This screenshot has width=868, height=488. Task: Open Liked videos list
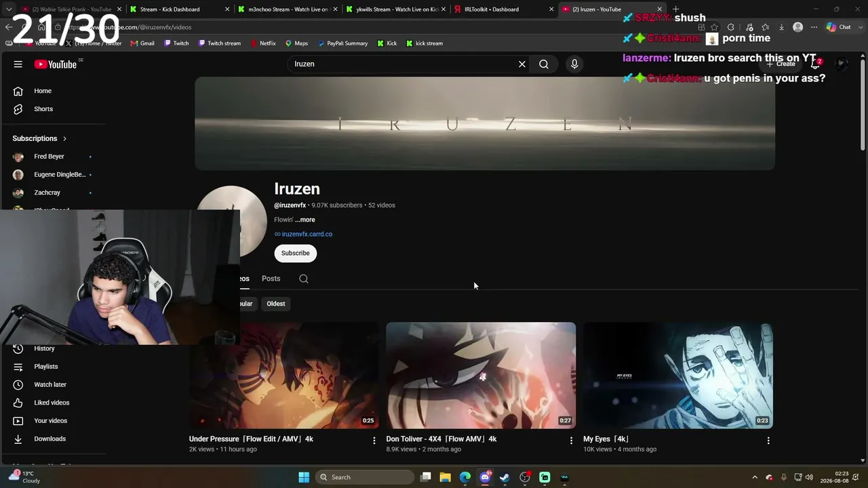(53, 403)
